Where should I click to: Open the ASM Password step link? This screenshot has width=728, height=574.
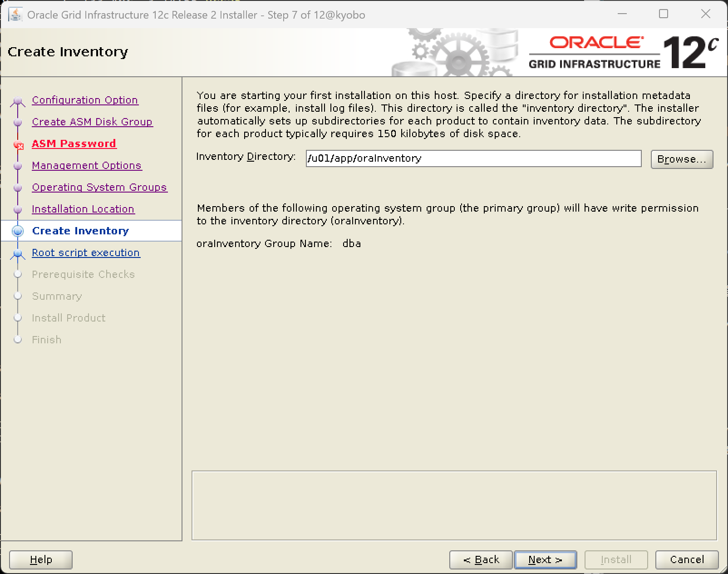[x=74, y=143]
